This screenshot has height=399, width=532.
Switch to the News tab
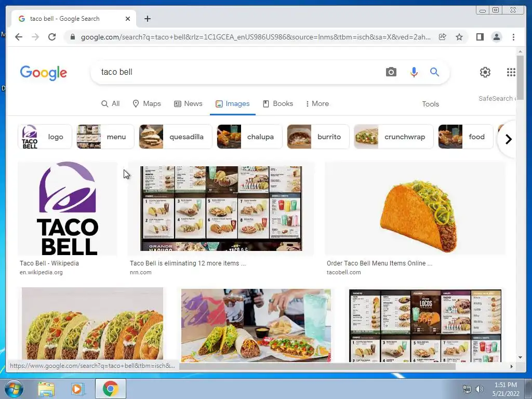click(188, 103)
